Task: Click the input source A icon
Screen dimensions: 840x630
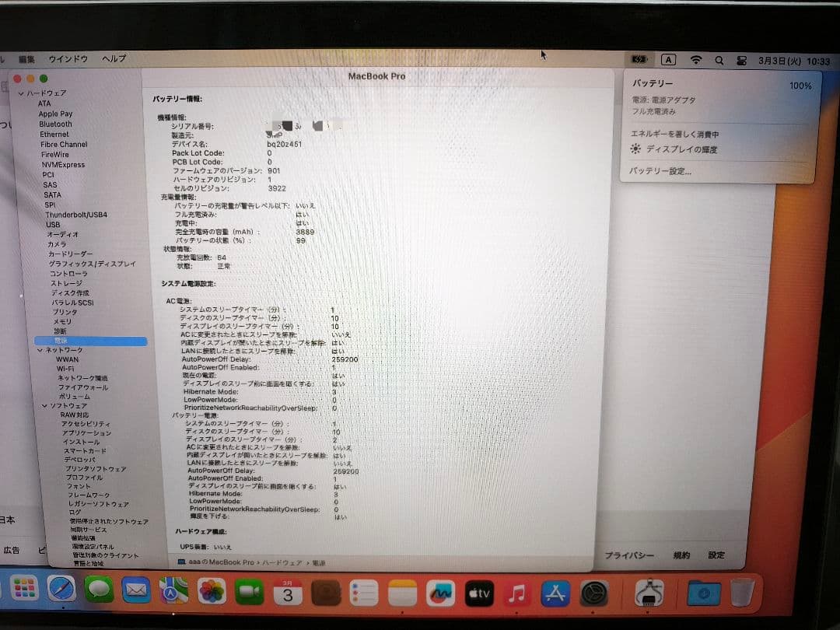Action: (x=668, y=60)
